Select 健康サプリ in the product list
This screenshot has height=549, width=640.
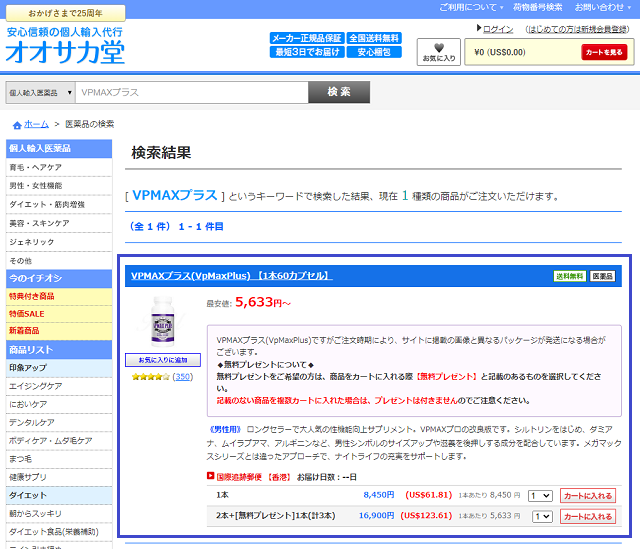[59, 477]
